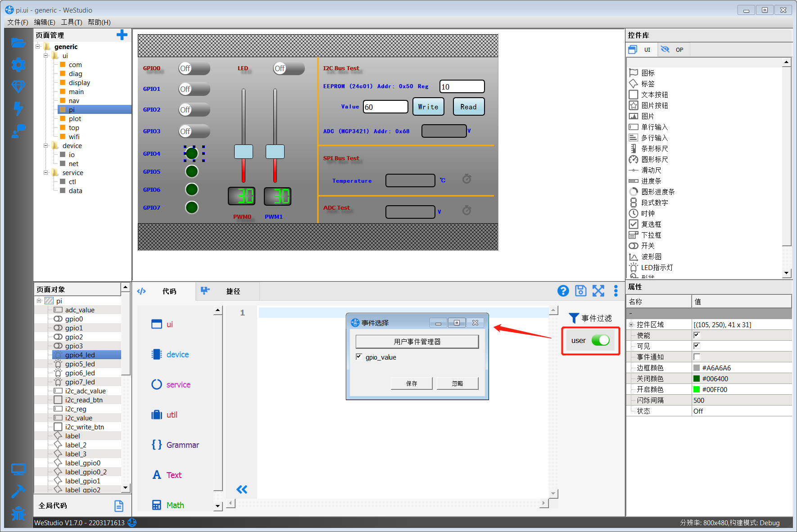Toggle the user event filter switch
This screenshot has width=797, height=532.
click(600, 340)
